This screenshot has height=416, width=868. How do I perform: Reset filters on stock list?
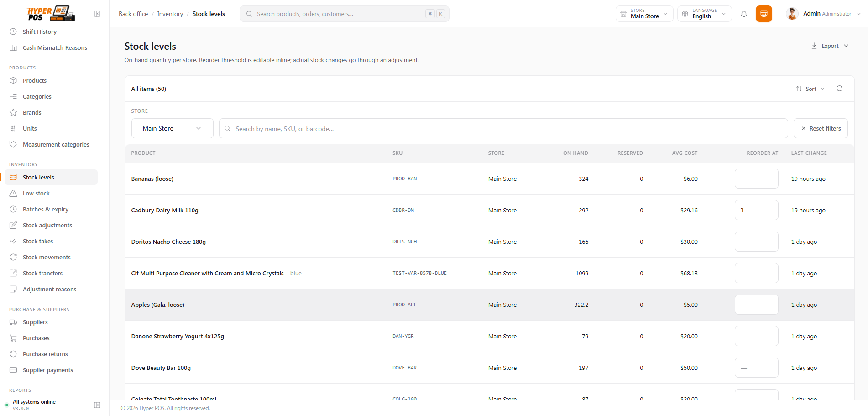pos(821,128)
